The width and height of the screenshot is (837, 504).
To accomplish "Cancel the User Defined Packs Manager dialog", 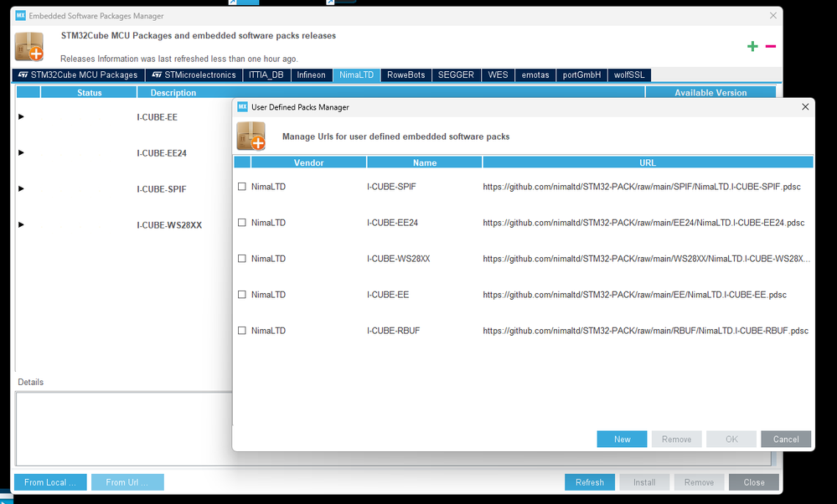I will pyautogui.click(x=786, y=439).
